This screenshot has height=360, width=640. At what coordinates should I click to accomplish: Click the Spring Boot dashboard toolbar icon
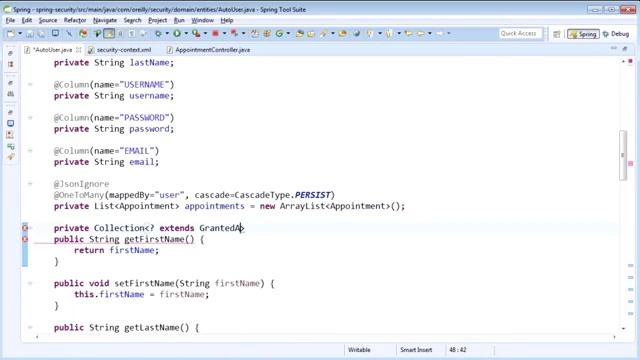84,34
